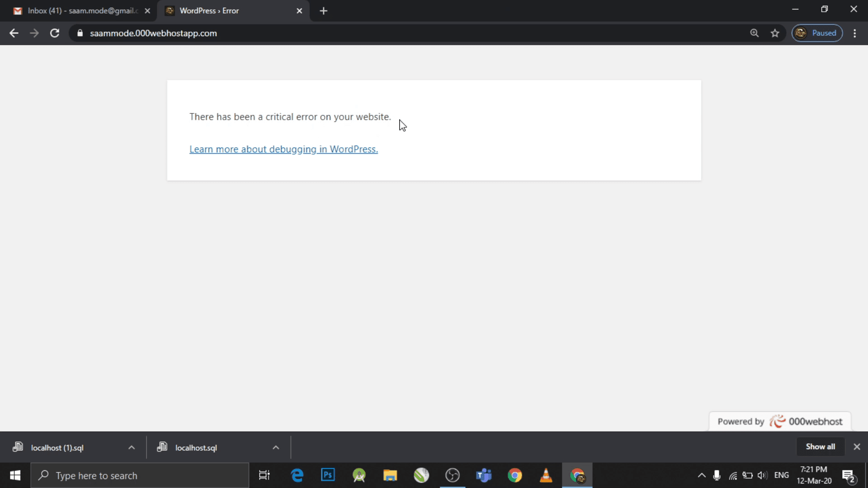Open the Action Center notifications icon
The height and width of the screenshot is (488, 868).
click(849, 476)
